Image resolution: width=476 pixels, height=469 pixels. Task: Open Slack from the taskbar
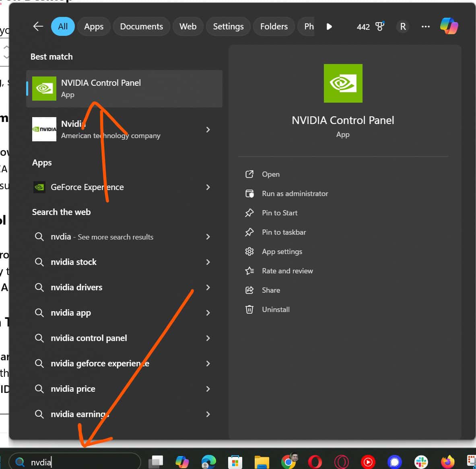click(x=421, y=461)
